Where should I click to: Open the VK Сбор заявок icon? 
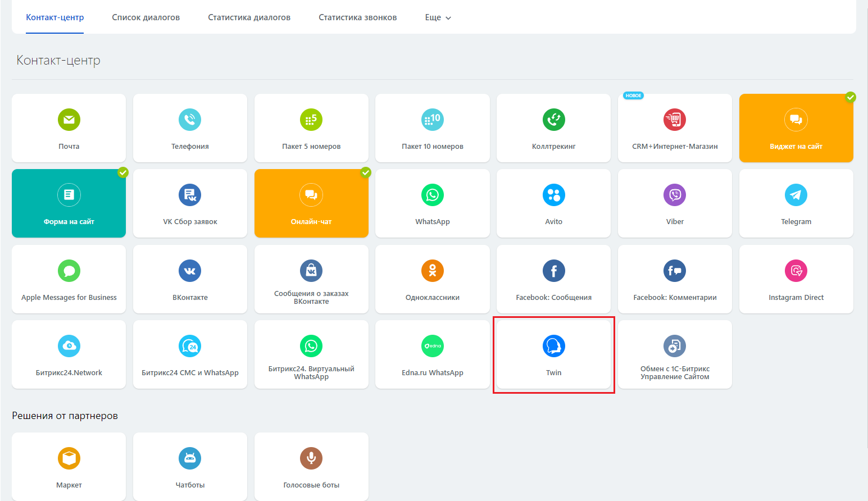(x=190, y=195)
